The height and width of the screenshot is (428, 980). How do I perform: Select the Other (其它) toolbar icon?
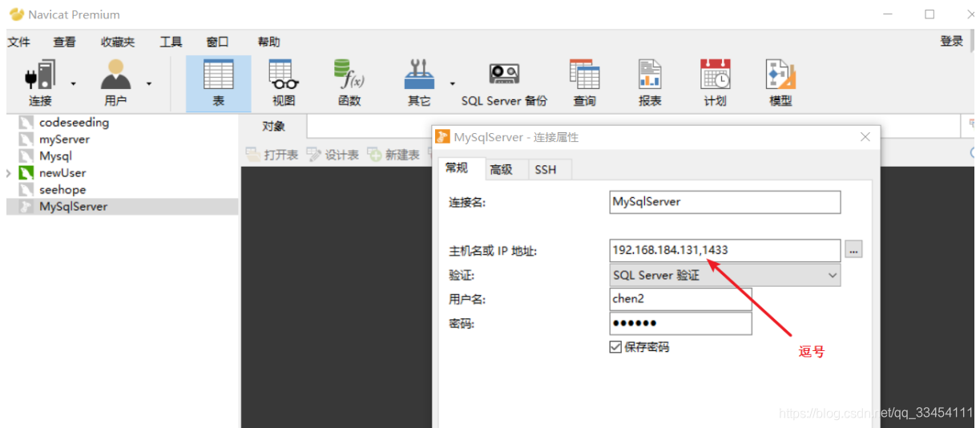(x=419, y=83)
